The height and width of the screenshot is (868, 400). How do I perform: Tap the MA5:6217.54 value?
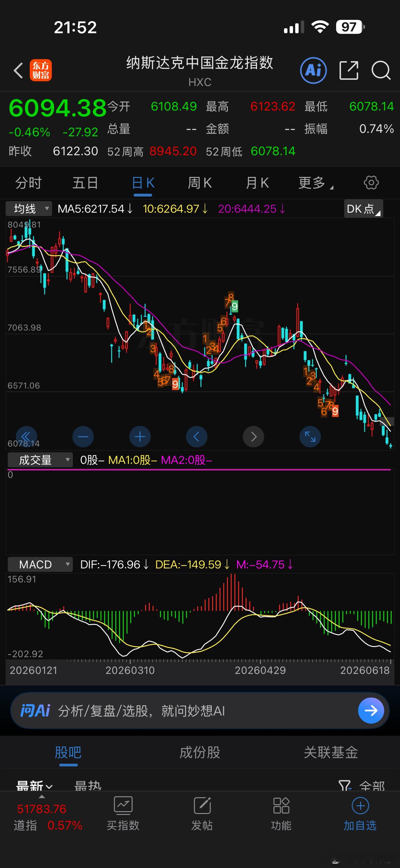click(95, 209)
